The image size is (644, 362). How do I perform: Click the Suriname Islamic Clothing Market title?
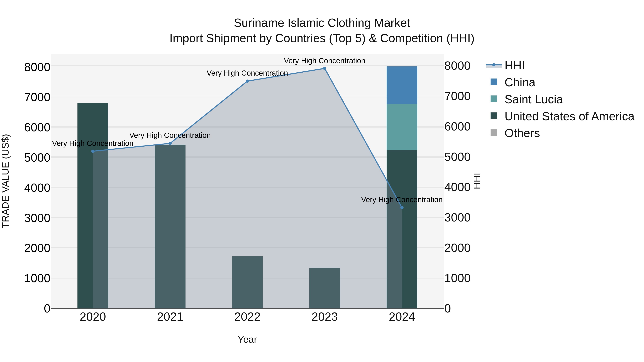(x=322, y=23)
